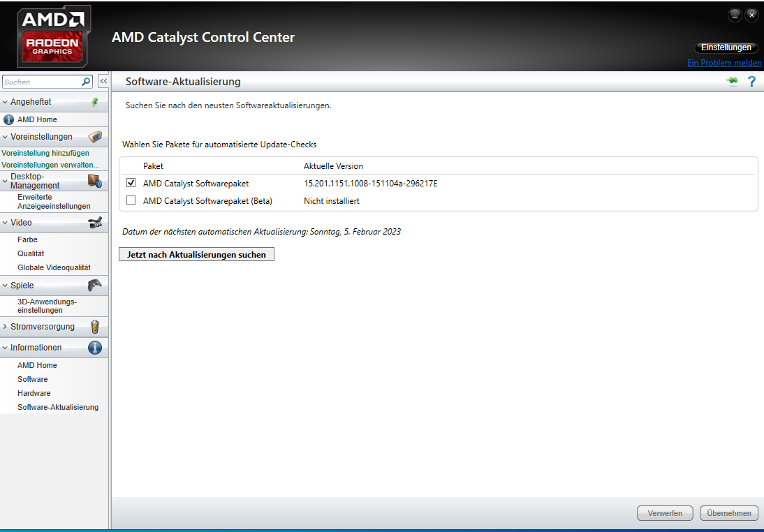Close the Catalyst Control Center window
764x532 pixels.
tap(751, 15)
